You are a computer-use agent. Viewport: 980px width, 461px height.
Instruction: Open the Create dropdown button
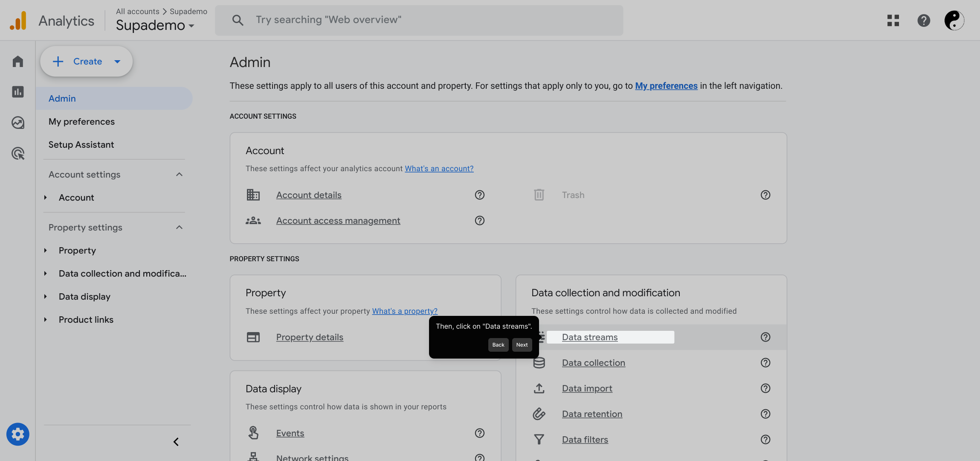pyautogui.click(x=87, y=61)
